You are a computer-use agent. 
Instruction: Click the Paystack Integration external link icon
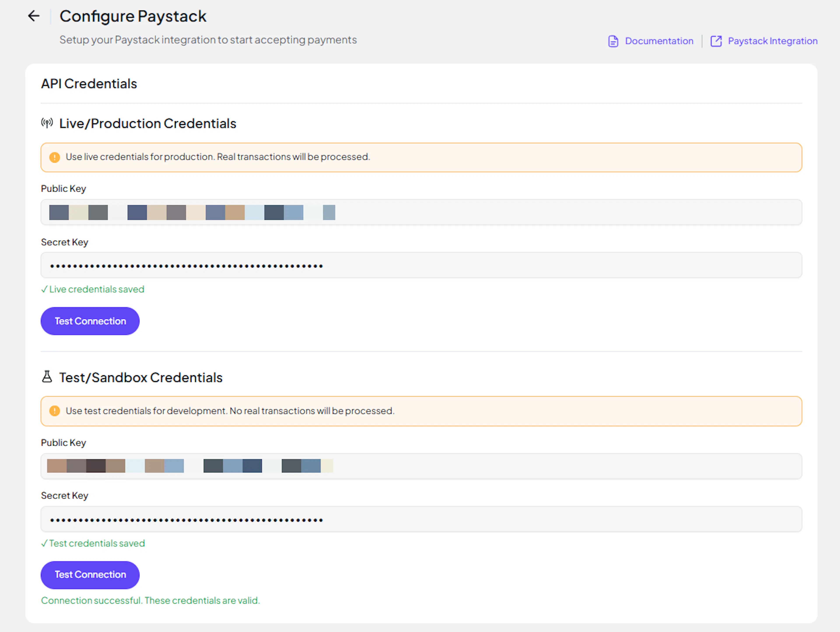[716, 41]
